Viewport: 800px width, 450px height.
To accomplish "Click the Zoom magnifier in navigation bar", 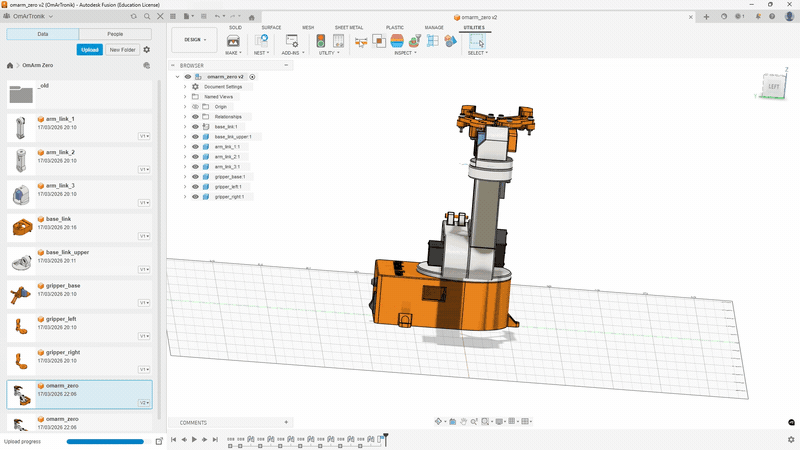I will point(474,421).
